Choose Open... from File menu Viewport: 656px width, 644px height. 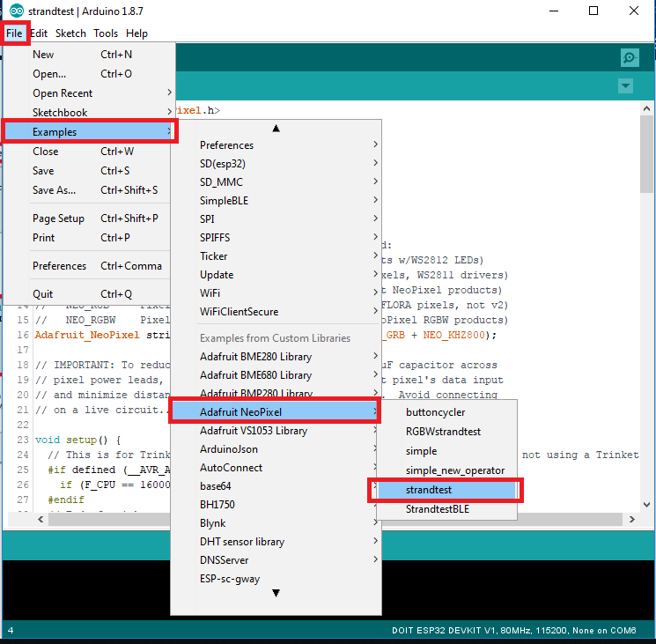[x=89, y=74]
